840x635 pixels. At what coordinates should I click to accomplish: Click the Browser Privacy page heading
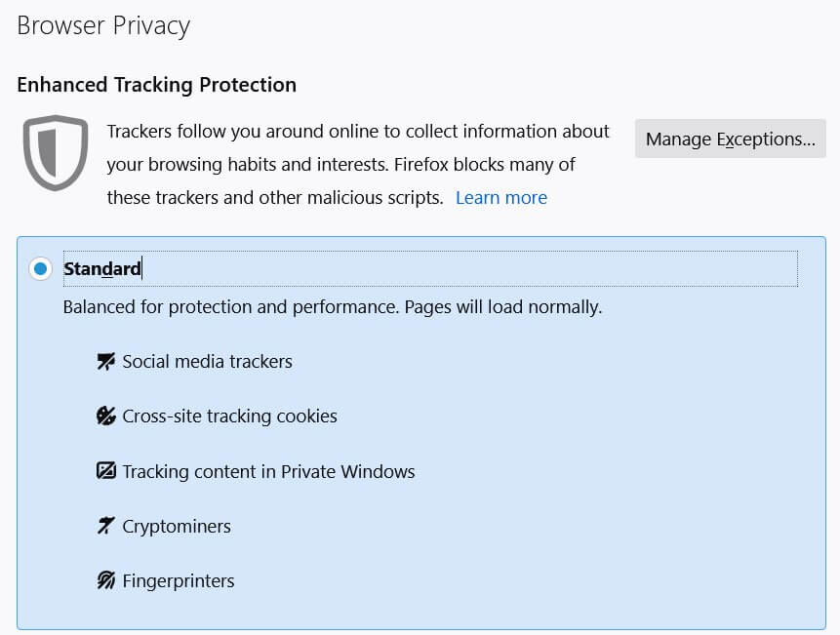coord(103,26)
